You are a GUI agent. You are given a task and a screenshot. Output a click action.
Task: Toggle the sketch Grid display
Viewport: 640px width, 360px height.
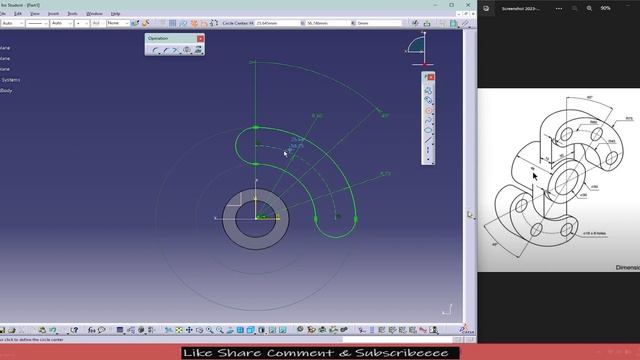tap(173, 23)
